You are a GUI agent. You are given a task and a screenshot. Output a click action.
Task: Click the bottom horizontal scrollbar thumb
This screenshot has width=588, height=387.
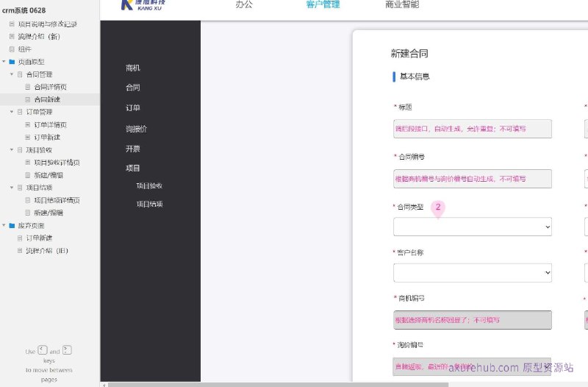tap(279, 385)
